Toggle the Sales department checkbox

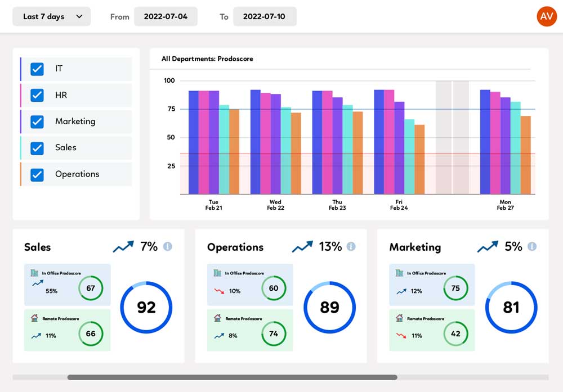(x=37, y=148)
